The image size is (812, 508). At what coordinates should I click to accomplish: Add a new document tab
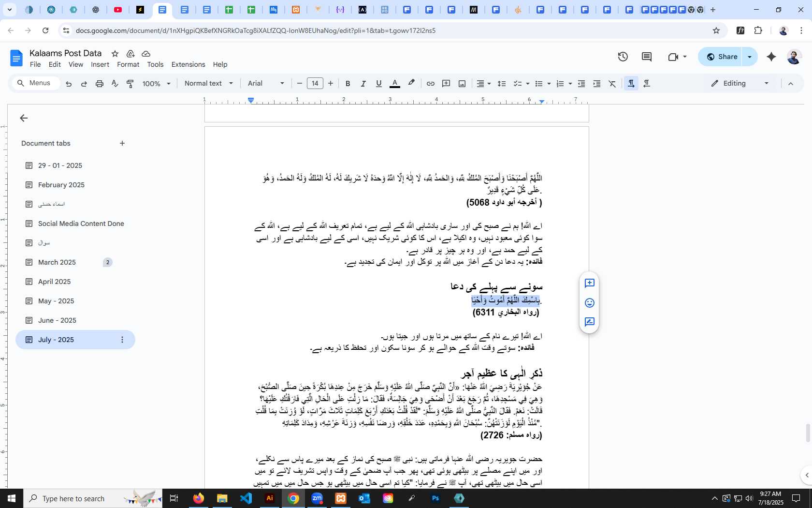coord(122,143)
